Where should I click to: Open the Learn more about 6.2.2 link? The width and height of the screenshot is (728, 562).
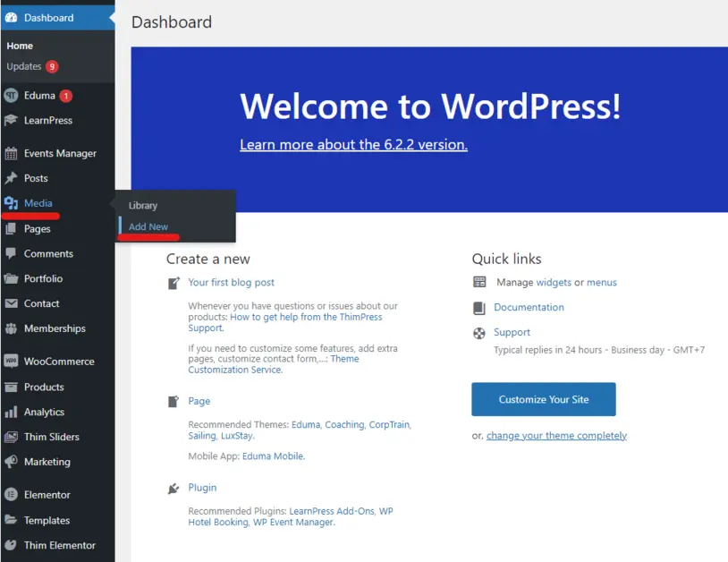pos(352,145)
